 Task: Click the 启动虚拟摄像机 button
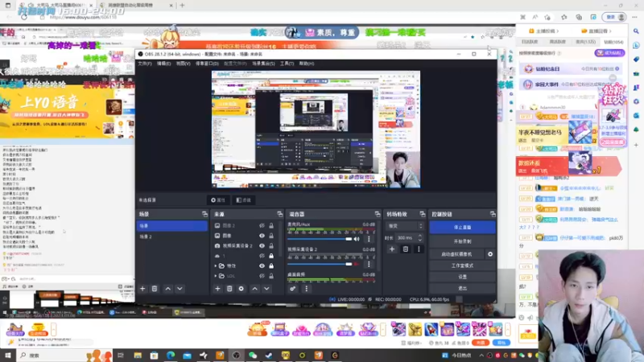click(456, 254)
